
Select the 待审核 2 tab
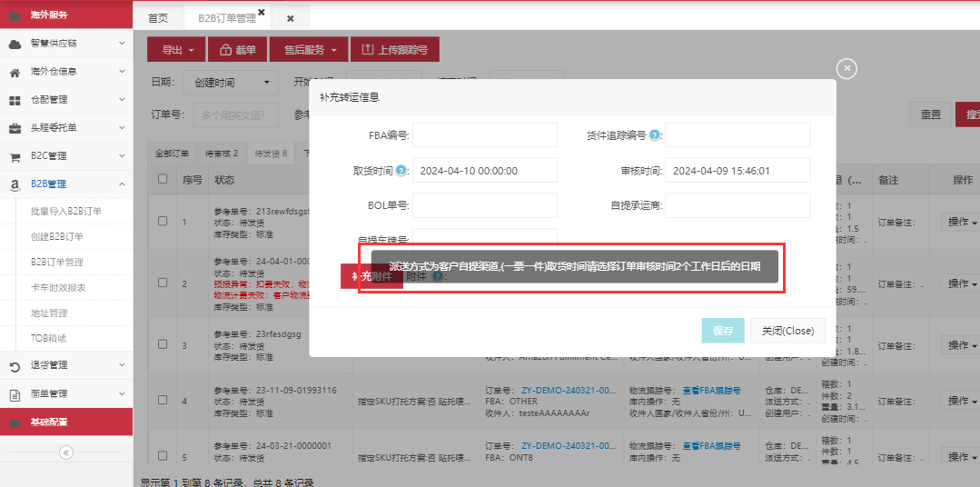pos(222,154)
